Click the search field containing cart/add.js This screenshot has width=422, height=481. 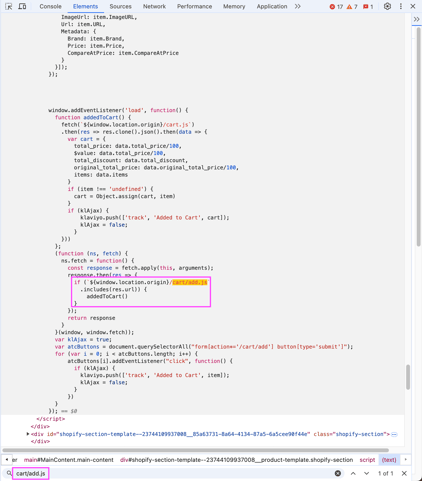(x=173, y=473)
